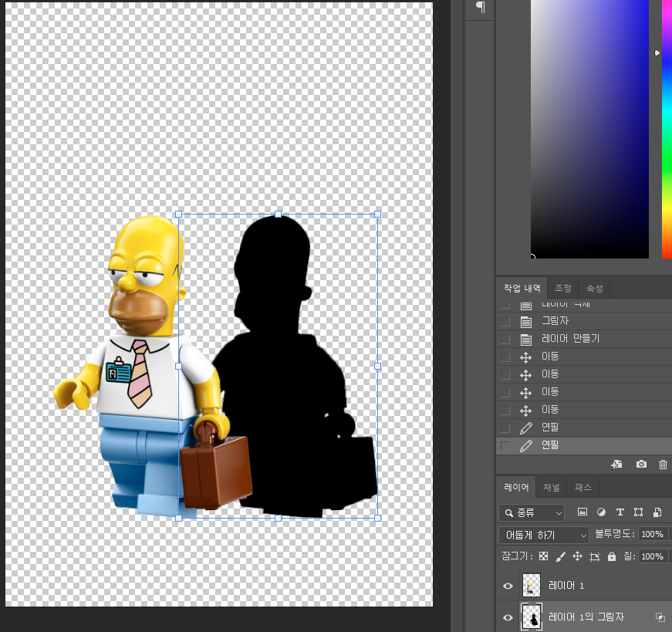Click the hue slider arrow marker
This screenshot has width=672, height=632.
tap(657, 52)
